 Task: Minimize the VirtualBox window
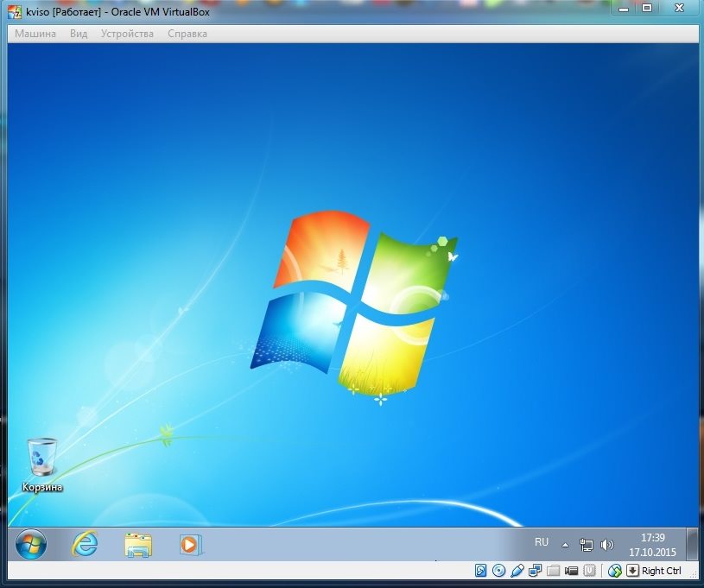(x=624, y=9)
